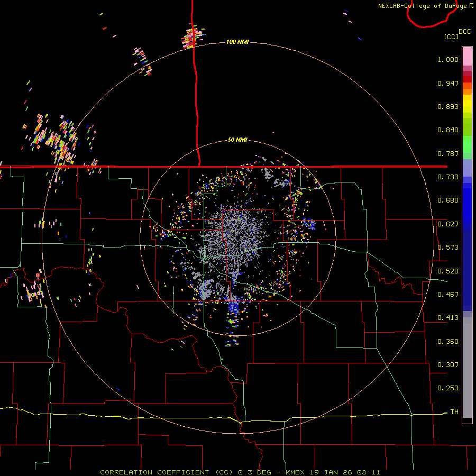
Task: Click the radar product caption at the bottom
Action: point(240,472)
